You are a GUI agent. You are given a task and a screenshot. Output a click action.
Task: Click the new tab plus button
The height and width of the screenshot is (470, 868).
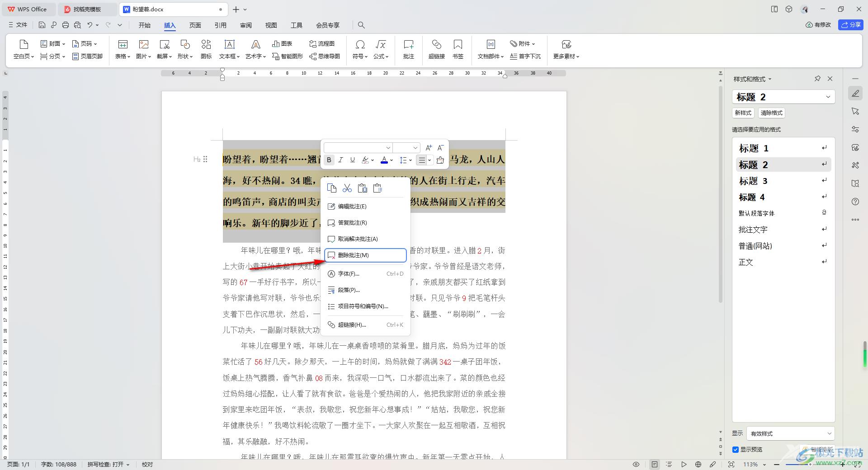pos(236,9)
